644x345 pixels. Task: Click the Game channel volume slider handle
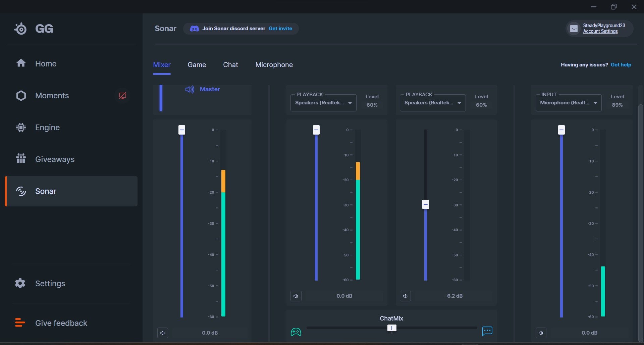coord(316,130)
